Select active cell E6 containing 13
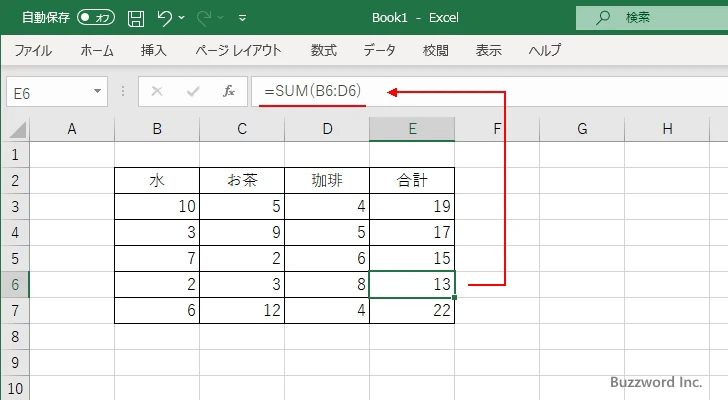The height and width of the screenshot is (400, 728). pos(412,284)
